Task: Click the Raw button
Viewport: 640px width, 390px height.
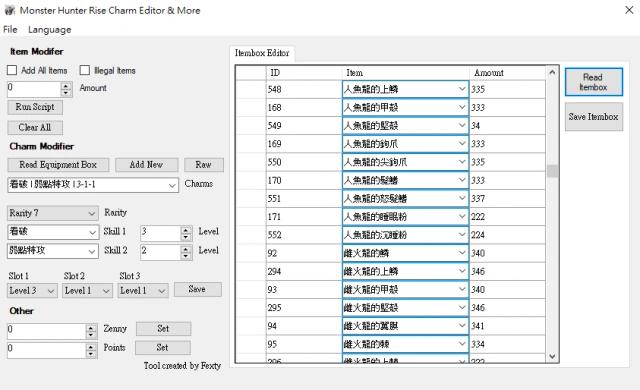Action: (x=204, y=165)
